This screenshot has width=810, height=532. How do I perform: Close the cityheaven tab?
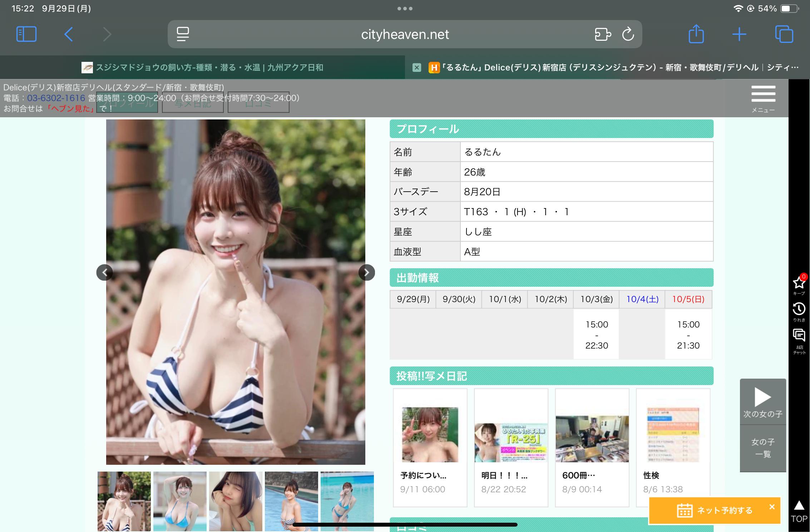[x=416, y=67]
